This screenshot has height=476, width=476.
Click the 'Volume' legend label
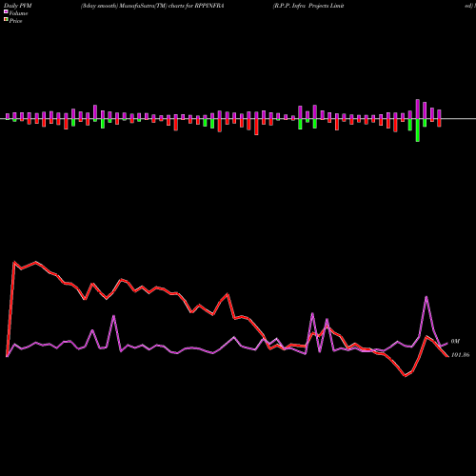[x=18, y=13]
